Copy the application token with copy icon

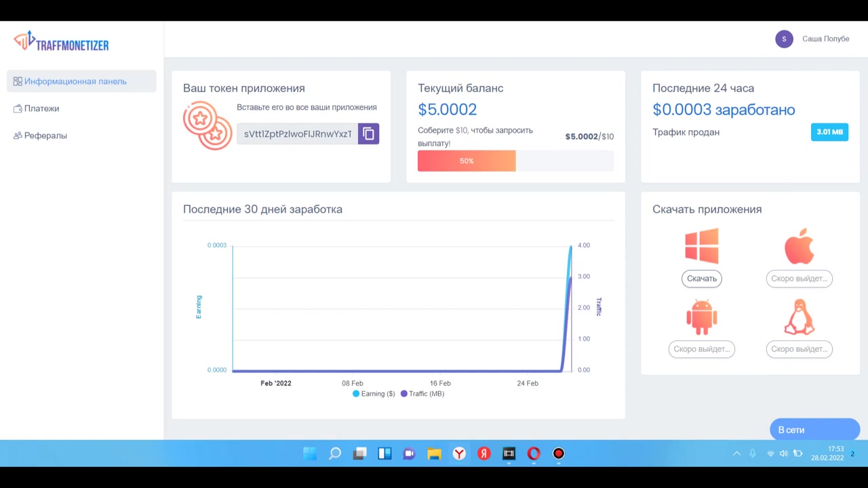[x=368, y=134]
